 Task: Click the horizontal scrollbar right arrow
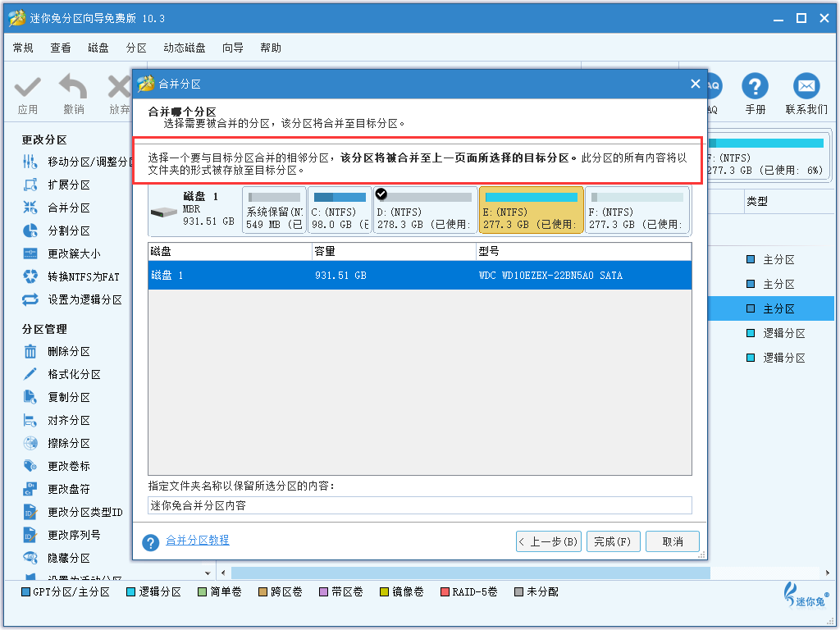pos(828,573)
